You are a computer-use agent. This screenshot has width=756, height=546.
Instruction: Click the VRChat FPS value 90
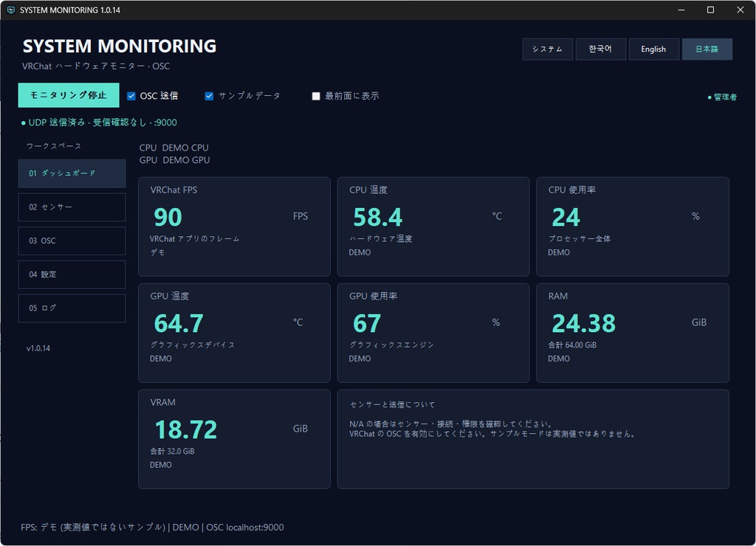(x=168, y=217)
